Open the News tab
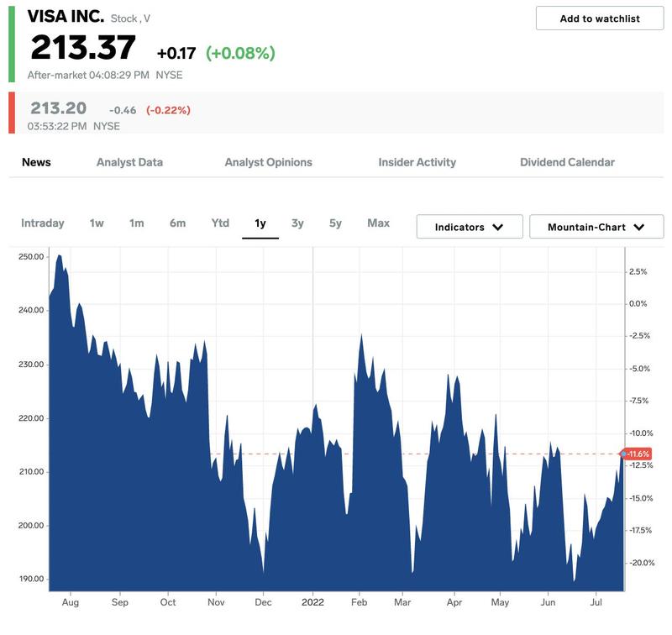The height and width of the screenshot is (635, 672). coord(36,162)
